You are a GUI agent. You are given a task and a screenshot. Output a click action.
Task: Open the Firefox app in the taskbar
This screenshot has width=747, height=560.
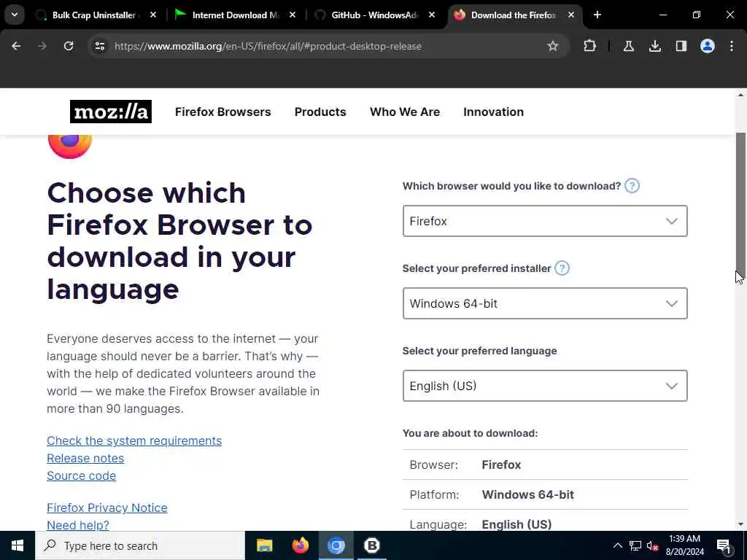(300, 545)
